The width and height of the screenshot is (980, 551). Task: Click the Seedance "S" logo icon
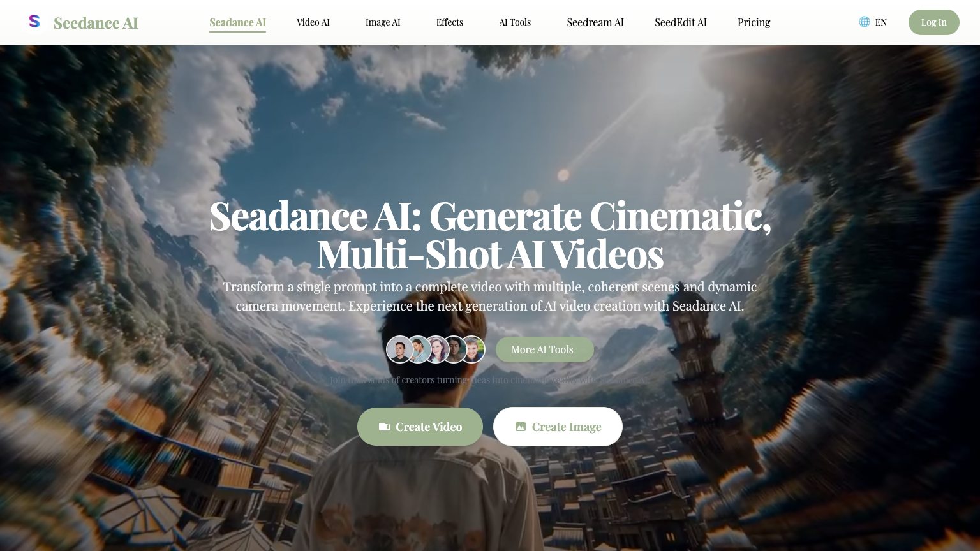coord(34,21)
